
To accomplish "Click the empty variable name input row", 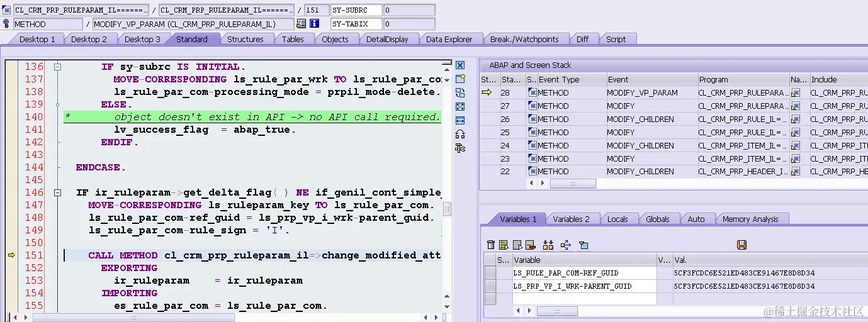I will 584,299.
